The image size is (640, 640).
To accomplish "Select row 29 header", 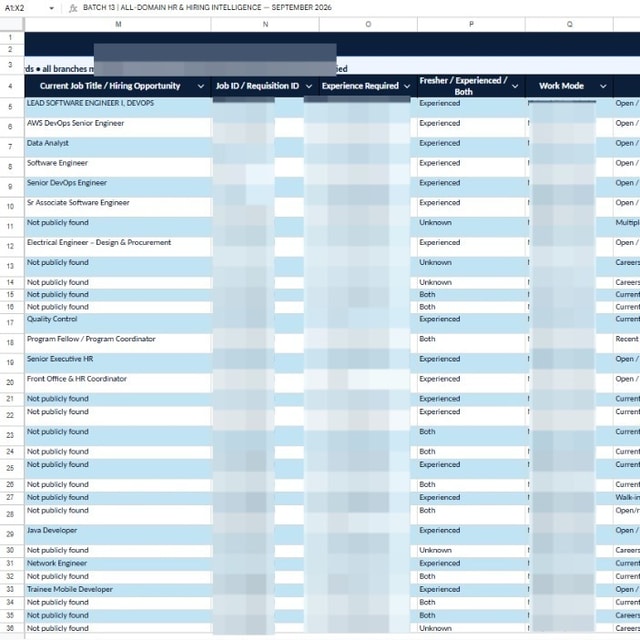I will point(11,534).
